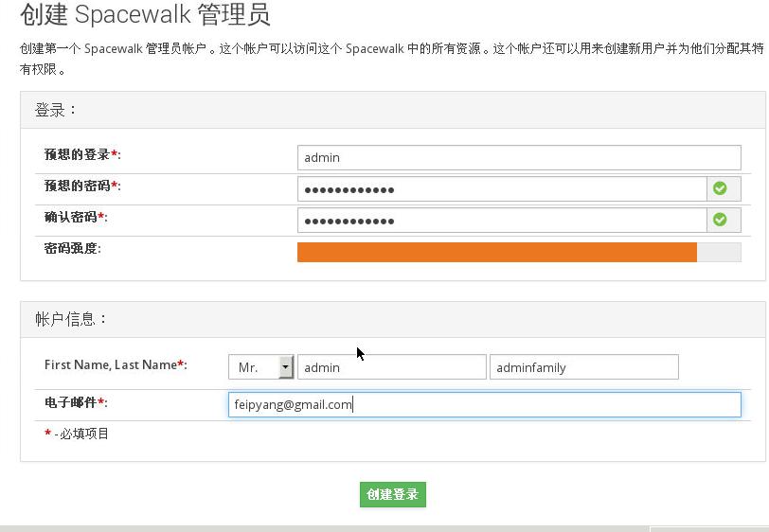
Task: Focus the 预想的密码 password field
Action: (502, 188)
